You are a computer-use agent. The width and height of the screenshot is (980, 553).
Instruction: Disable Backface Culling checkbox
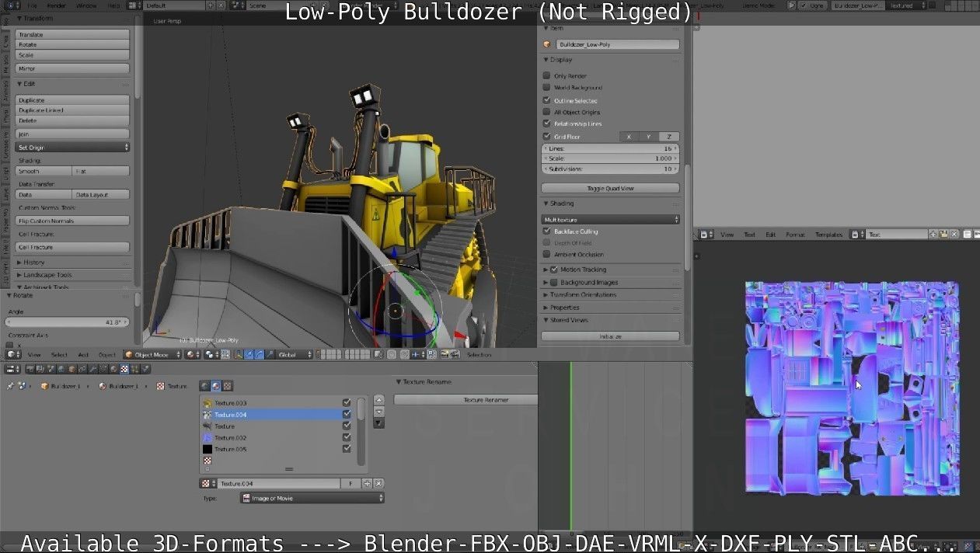point(547,231)
